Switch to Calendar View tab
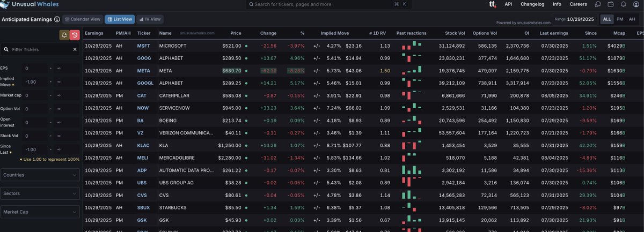Image resolution: width=644 pixels, height=232 pixels. tap(83, 19)
